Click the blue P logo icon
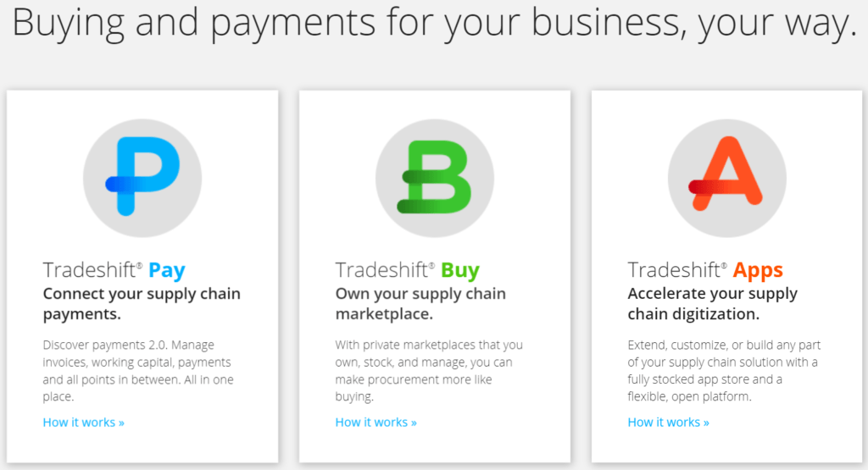Screen dimensions: 868x470 (x=142, y=177)
